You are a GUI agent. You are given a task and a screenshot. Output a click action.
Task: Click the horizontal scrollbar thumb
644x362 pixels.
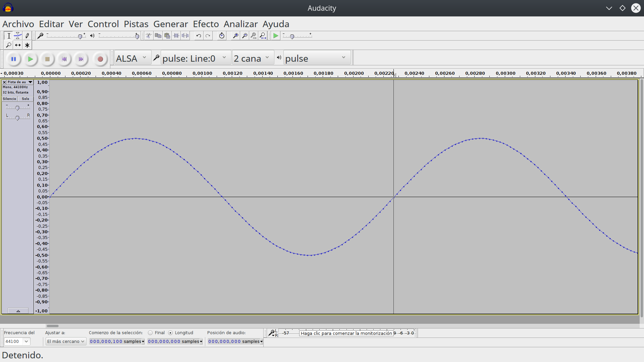(x=53, y=326)
